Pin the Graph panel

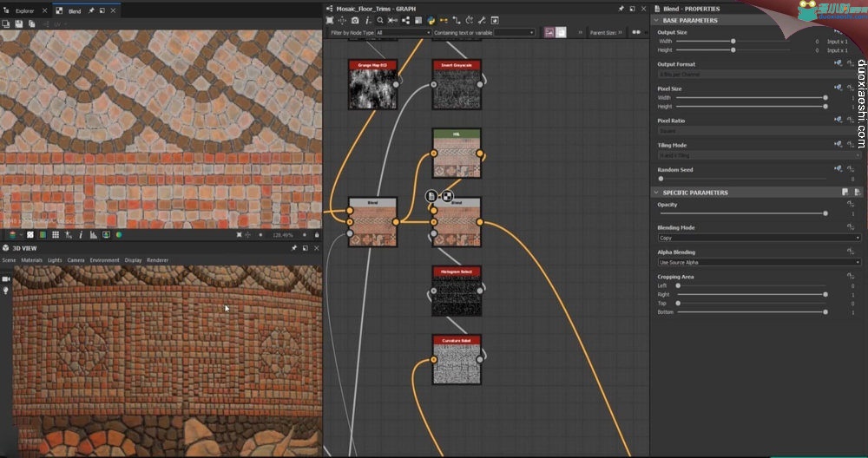pos(621,9)
